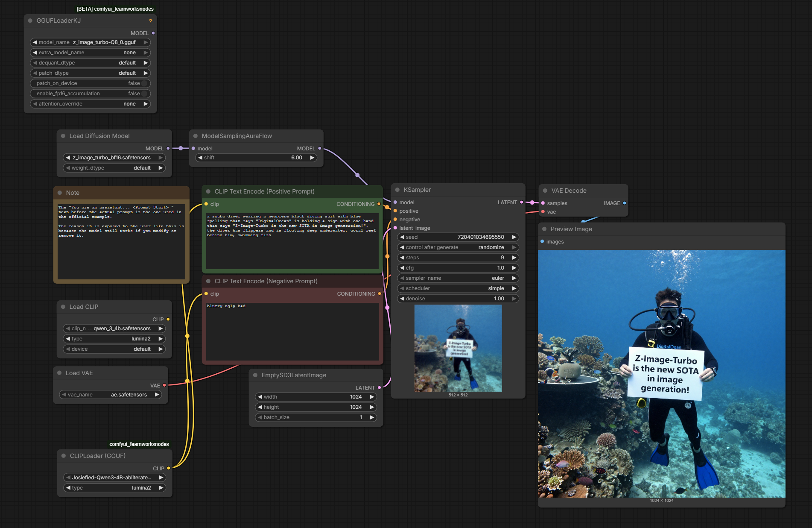Viewport: 812px width, 528px height.
Task: Open the model_name dropdown in GGUFLoaderKJ
Action: [91, 42]
